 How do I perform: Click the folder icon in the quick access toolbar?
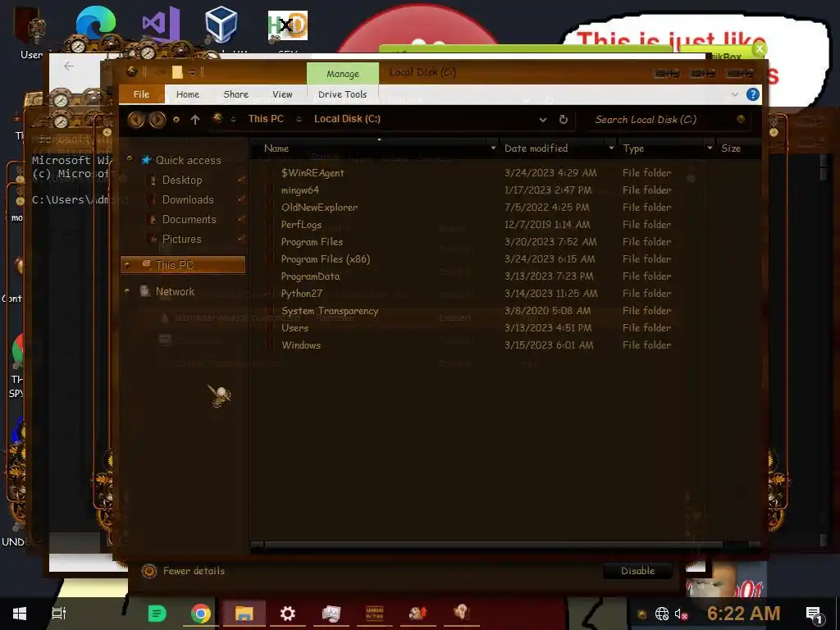tap(177, 72)
